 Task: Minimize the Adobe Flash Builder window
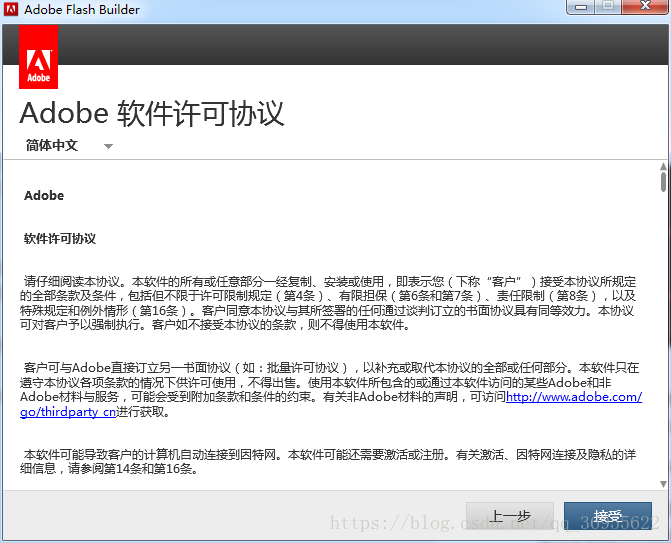[x=580, y=7]
